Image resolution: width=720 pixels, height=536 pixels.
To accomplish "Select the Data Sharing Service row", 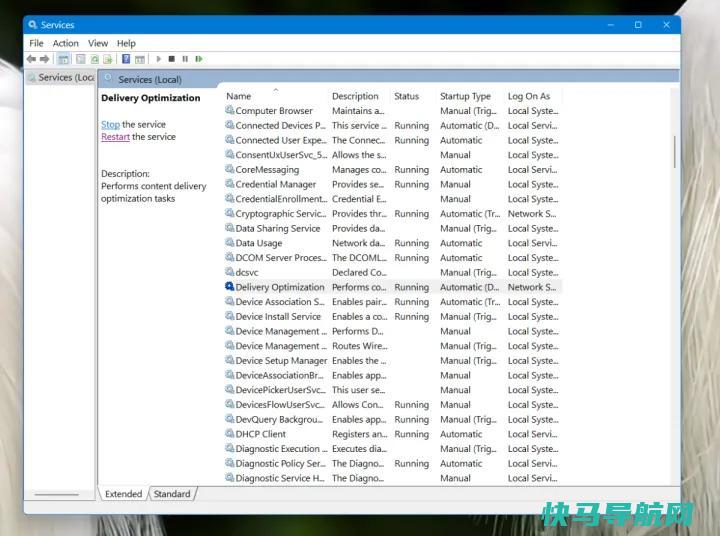I will click(393, 228).
